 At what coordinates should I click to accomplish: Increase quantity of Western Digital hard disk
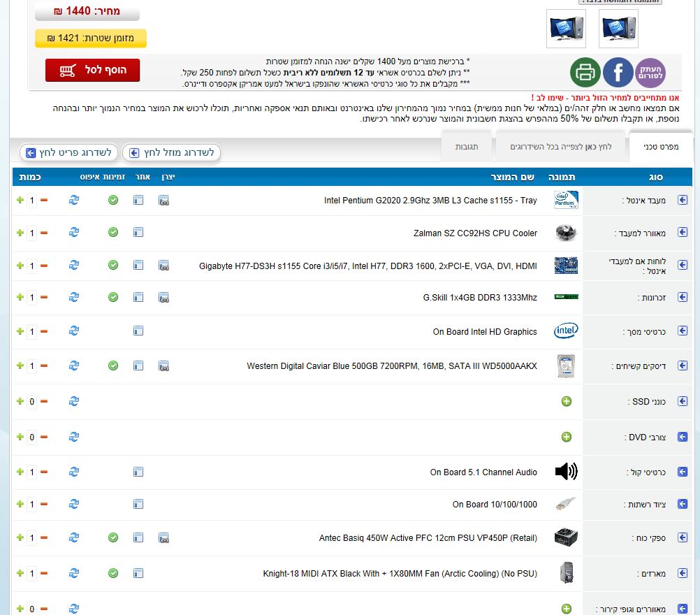[x=20, y=366]
